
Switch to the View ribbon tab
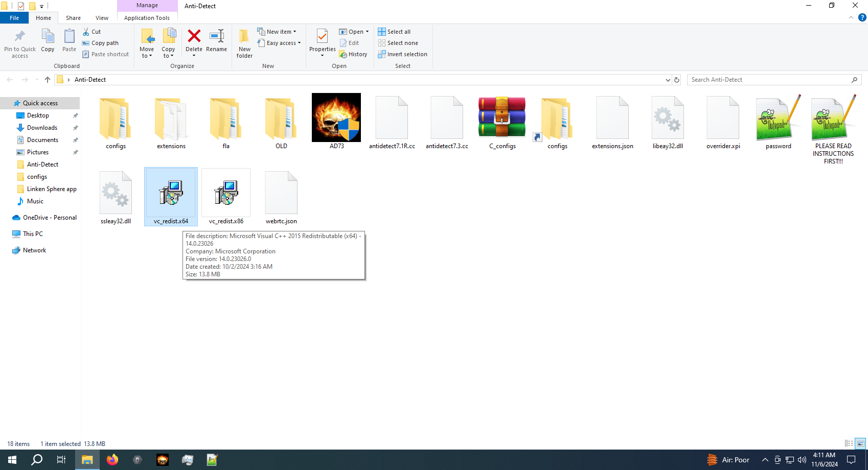102,17
